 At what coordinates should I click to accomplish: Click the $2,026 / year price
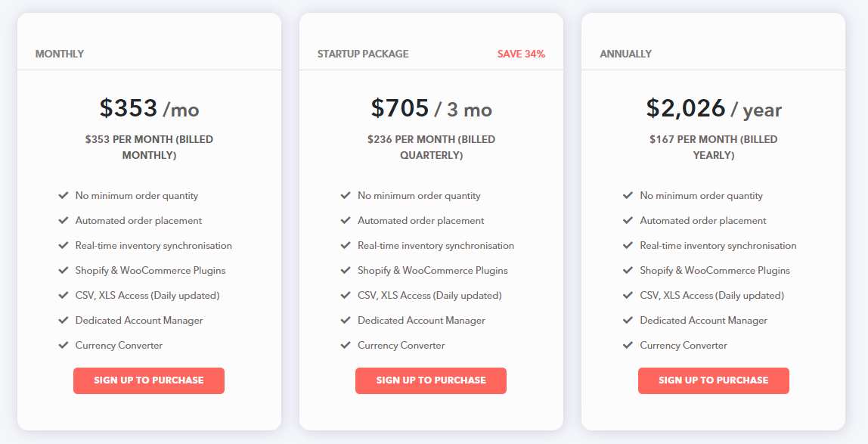tap(714, 108)
